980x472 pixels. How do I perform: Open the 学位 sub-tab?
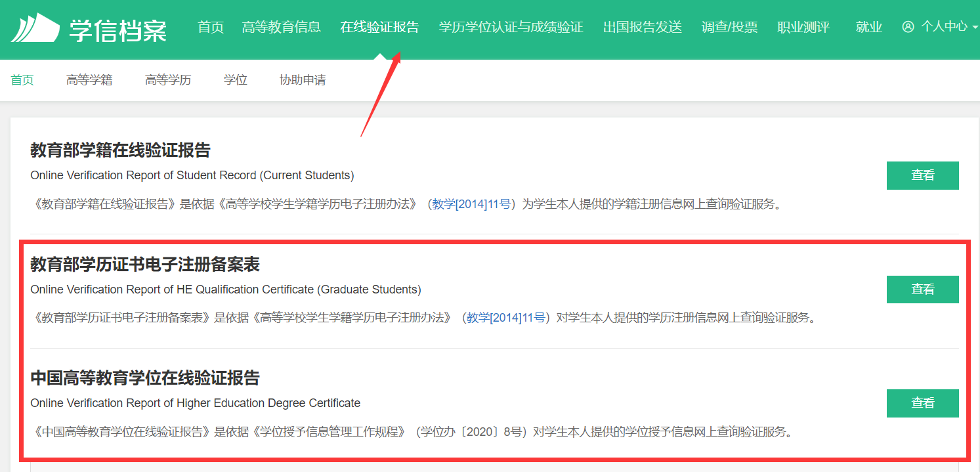[235, 80]
